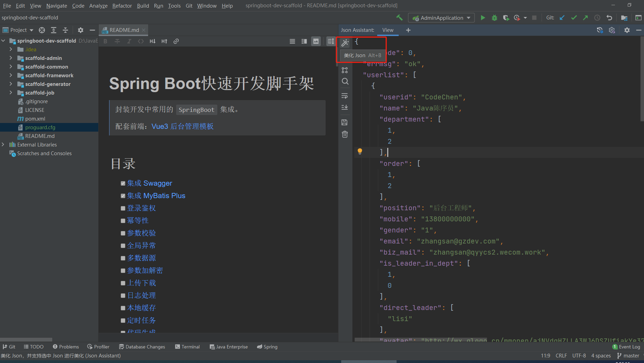Toggle strikethrough in markdown toolbar

[117, 41]
